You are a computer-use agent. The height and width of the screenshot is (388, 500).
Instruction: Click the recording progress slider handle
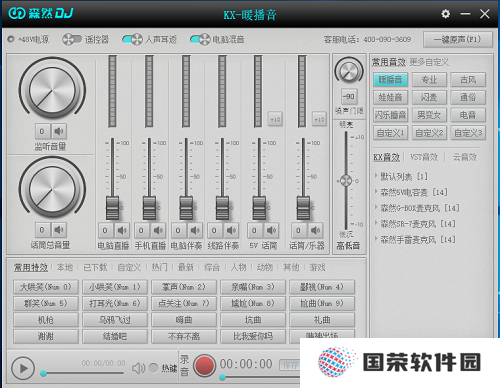pos(222,377)
